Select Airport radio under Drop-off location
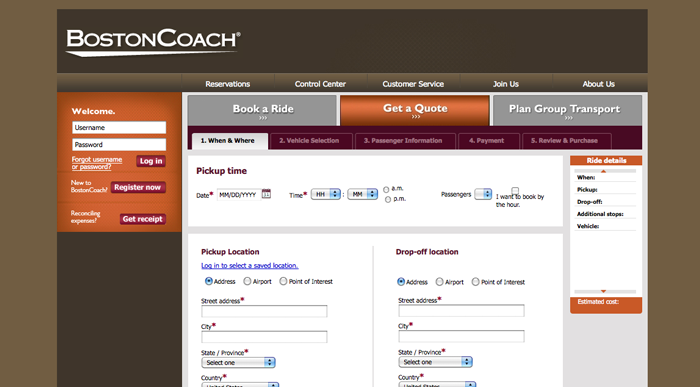This screenshot has width=700, height=387. 439,282
